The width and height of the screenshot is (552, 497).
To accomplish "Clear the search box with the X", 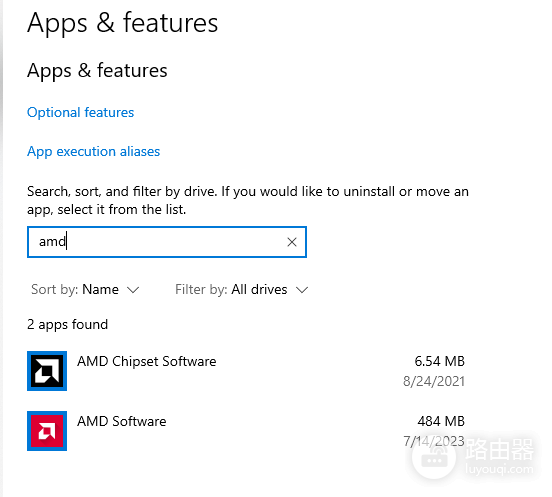I will 292,242.
